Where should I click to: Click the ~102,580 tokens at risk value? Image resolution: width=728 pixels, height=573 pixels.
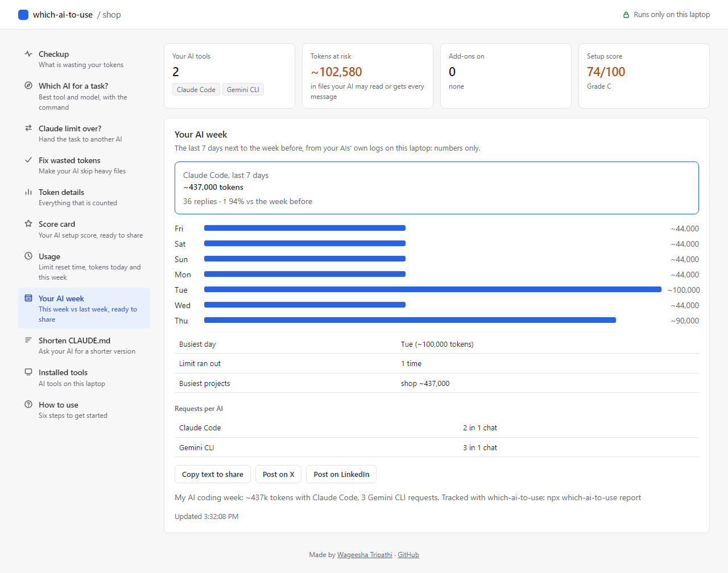tap(336, 72)
